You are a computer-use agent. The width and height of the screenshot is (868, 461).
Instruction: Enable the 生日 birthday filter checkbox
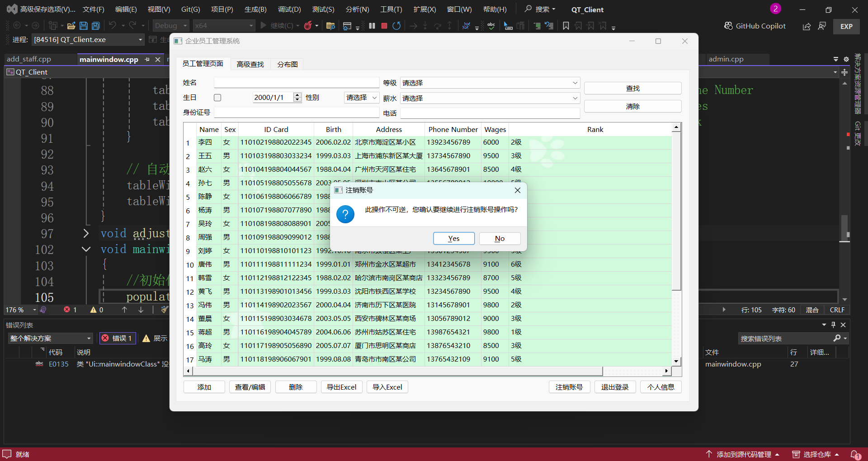[217, 98]
